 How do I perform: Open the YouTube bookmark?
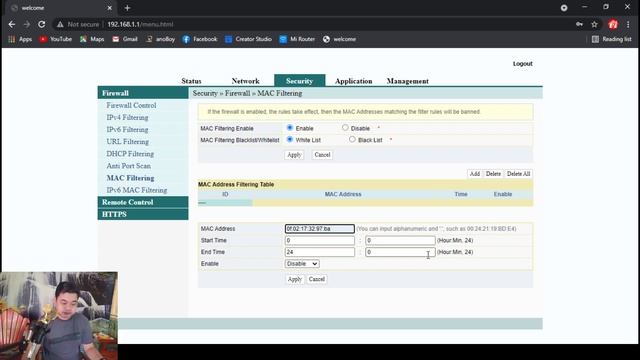coord(56,39)
